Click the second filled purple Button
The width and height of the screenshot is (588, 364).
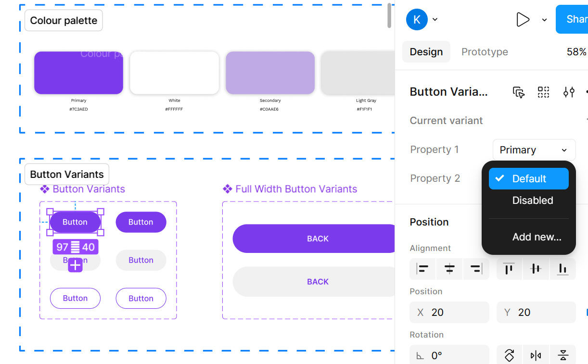pyautogui.click(x=141, y=222)
